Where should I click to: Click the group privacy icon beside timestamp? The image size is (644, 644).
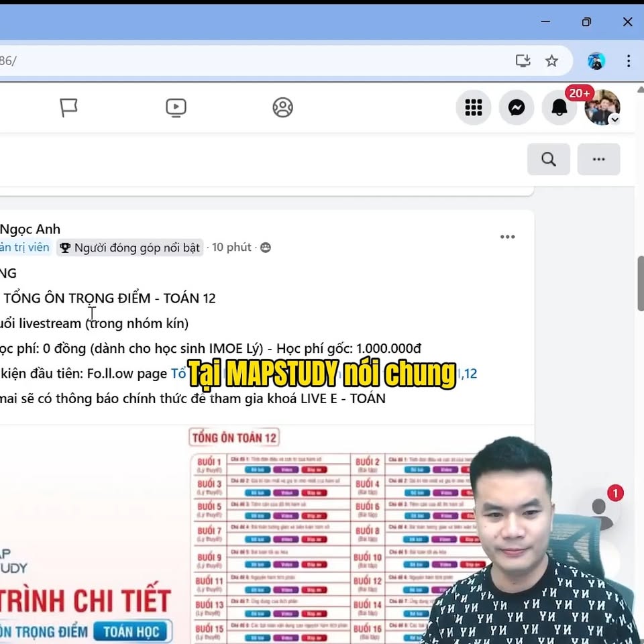[266, 248]
